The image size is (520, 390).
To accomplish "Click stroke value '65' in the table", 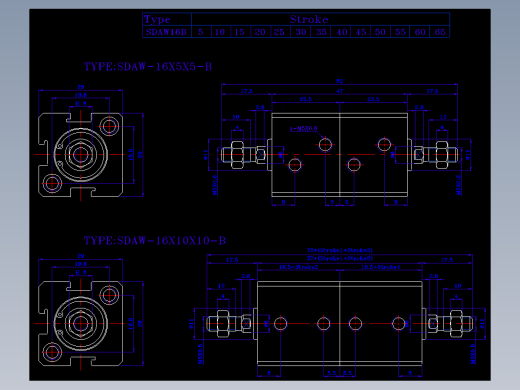I will coord(440,32).
